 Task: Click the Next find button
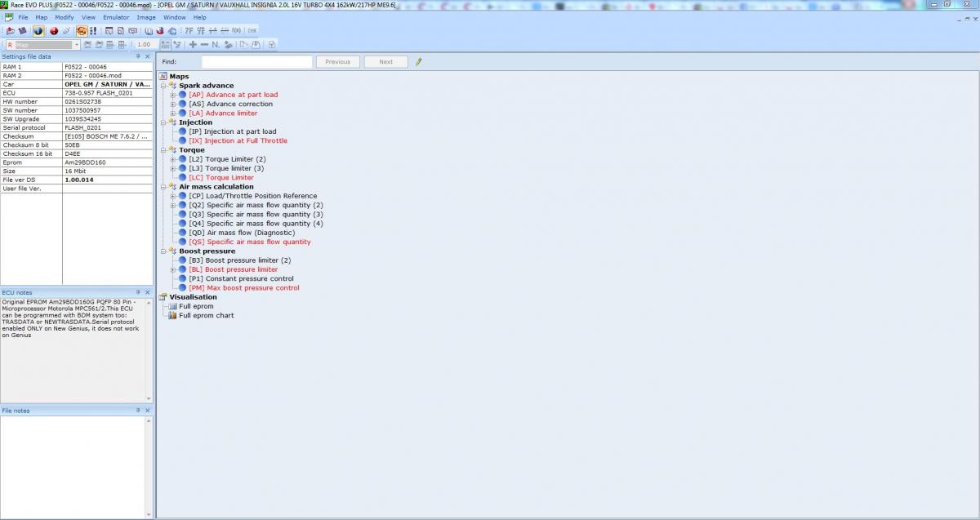click(385, 61)
